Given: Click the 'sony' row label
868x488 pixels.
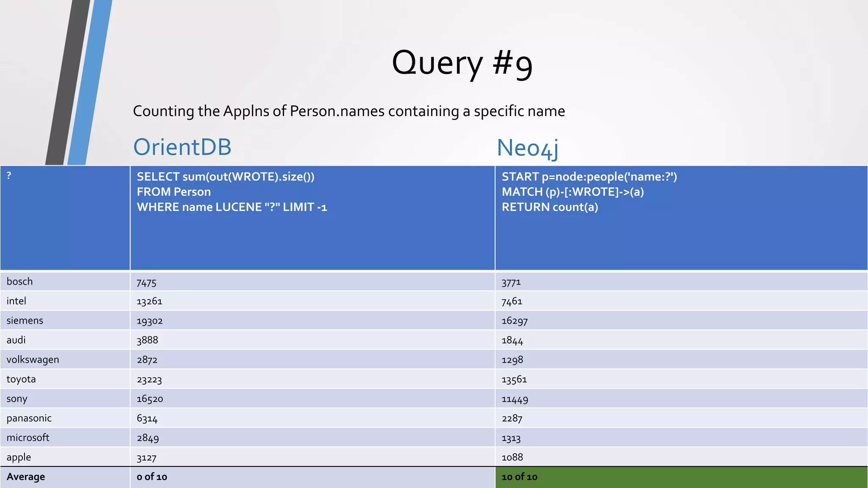Looking at the screenshot, I should point(17,399).
